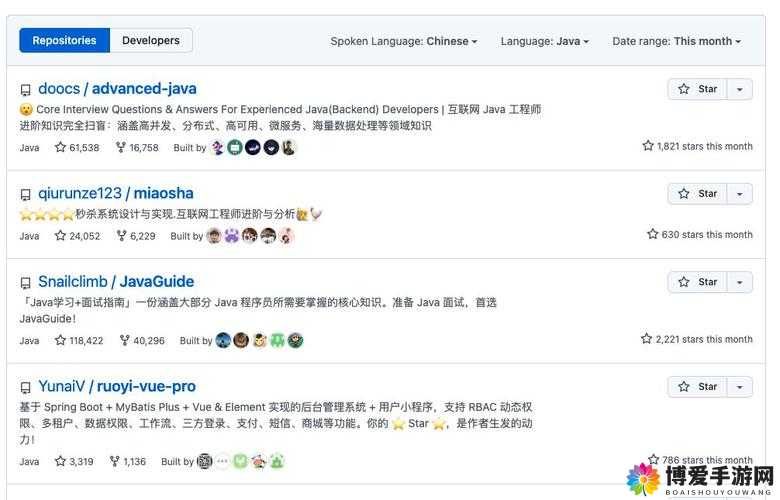This screenshot has width=780, height=500.
Task: Open first contributor avatar of JavaGuide
Action: tap(223, 340)
